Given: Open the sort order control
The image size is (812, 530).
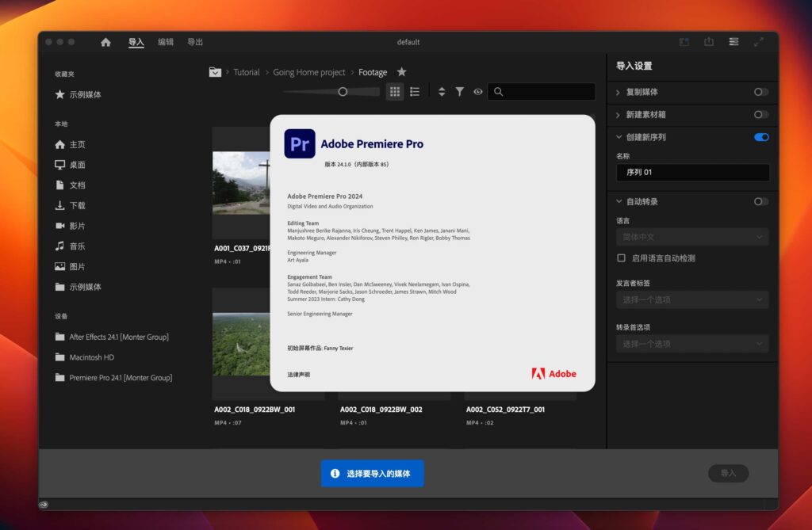Looking at the screenshot, I should [x=442, y=92].
